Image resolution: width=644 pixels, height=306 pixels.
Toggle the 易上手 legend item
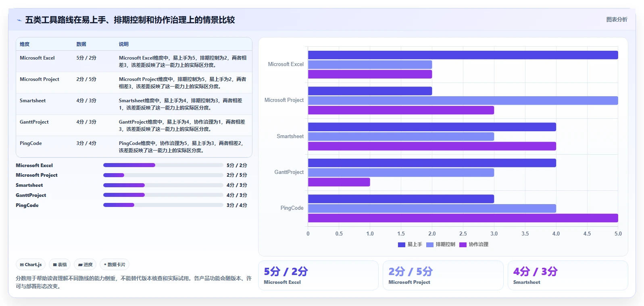pyautogui.click(x=410, y=244)
